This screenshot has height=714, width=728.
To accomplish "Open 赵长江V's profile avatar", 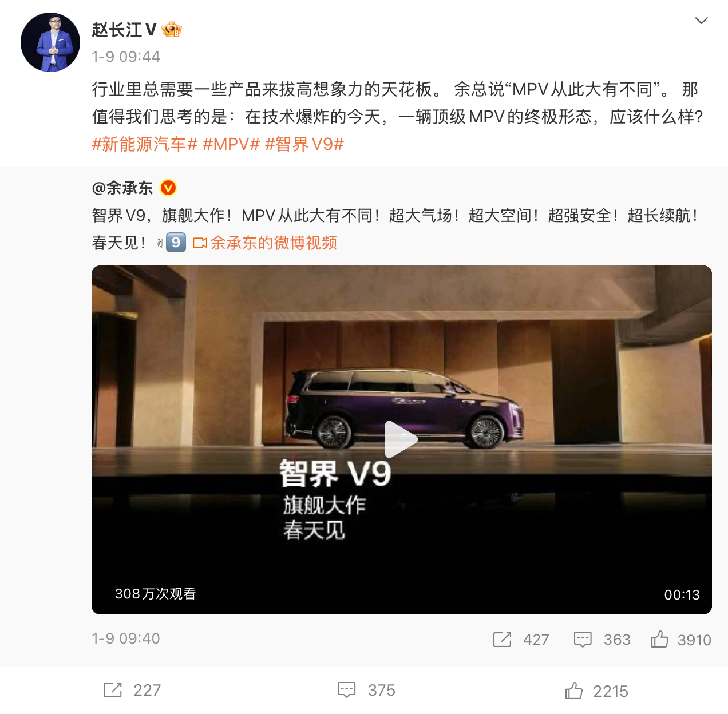I will coord(50,42).
